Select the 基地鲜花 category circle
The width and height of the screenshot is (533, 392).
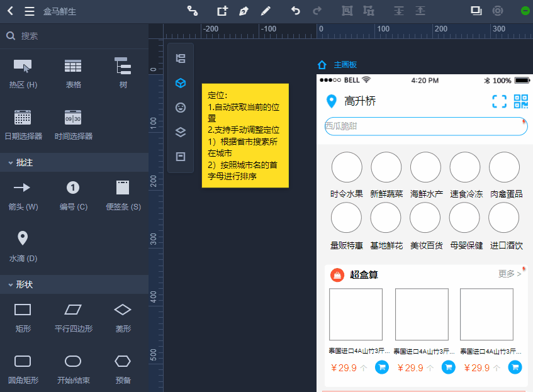click(x=386, y=218)
